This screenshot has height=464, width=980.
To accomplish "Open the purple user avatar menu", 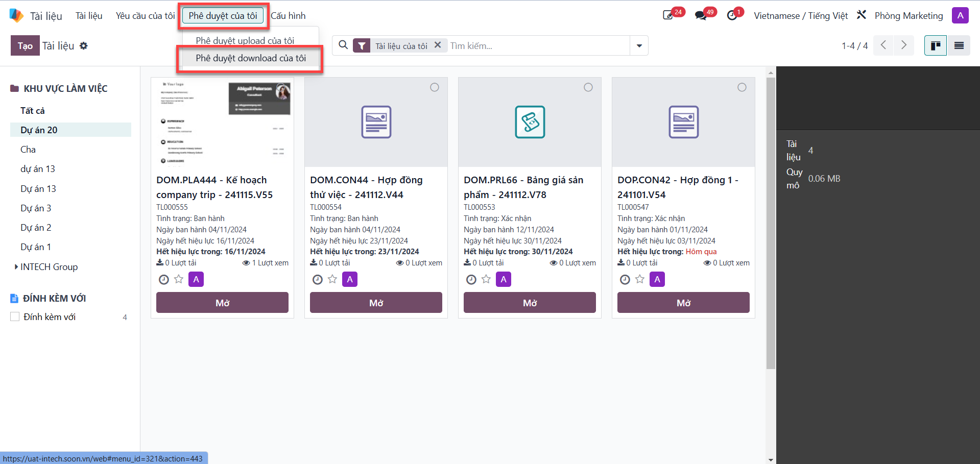I will coord(960,15).
